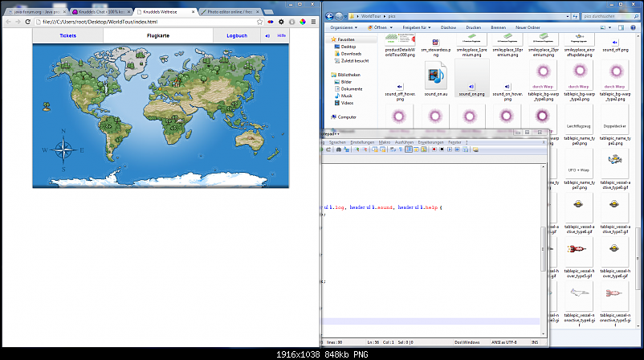Open Explorer help question mark icon
The height and width of the screenshot is (360, 644).
point(633,27)
